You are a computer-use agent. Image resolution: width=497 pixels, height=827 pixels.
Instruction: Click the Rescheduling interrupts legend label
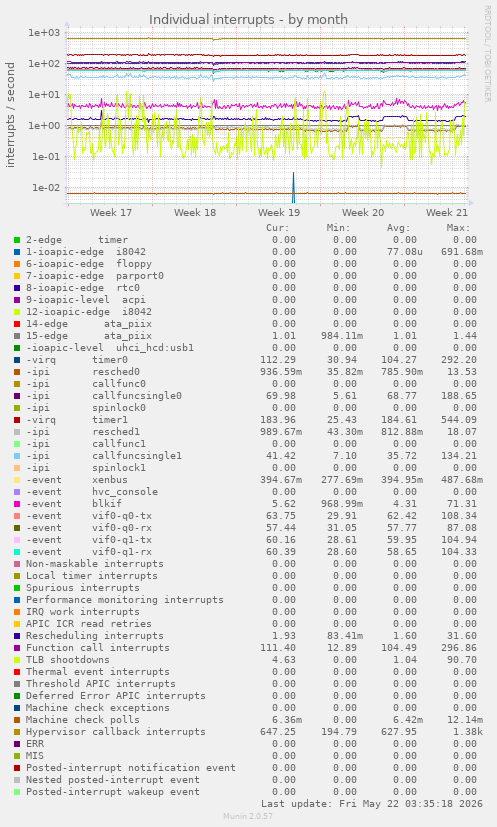click(x=95, y=636)
